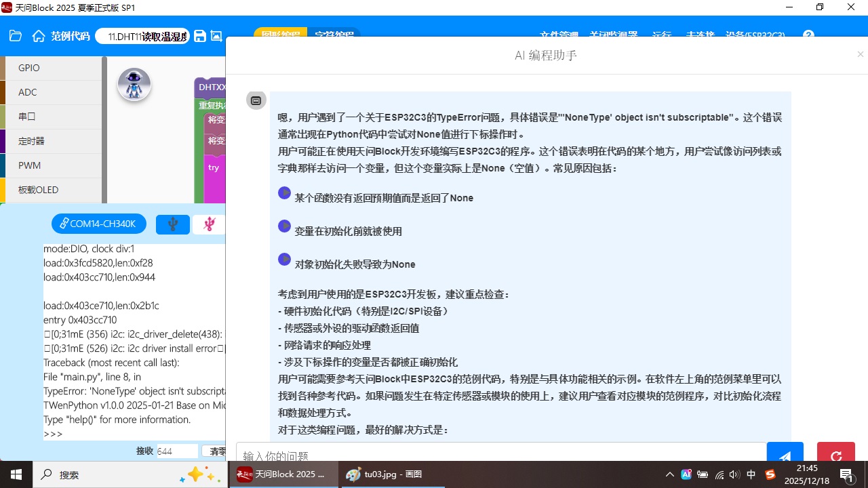
Task: Select the ADC block category
Action: 54,92
